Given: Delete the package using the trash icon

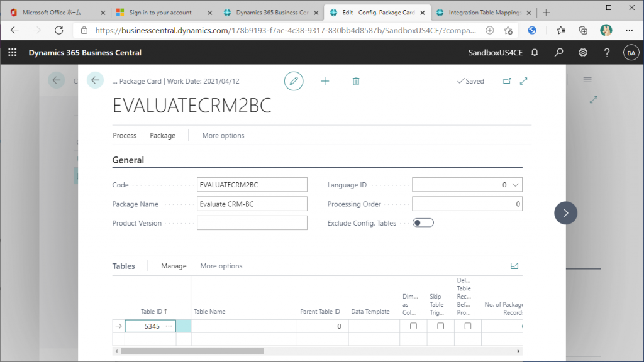Looking at the screenshot, I should click(356, 81).
